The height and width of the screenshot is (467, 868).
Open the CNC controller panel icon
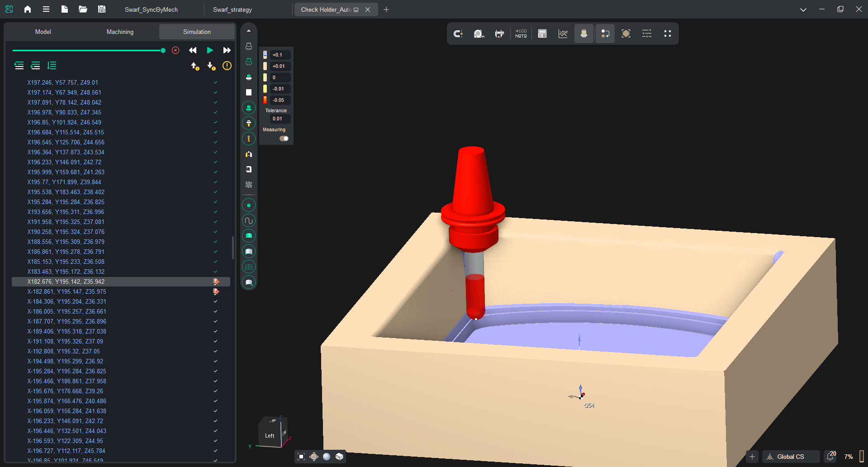click(x=542, y=33)
